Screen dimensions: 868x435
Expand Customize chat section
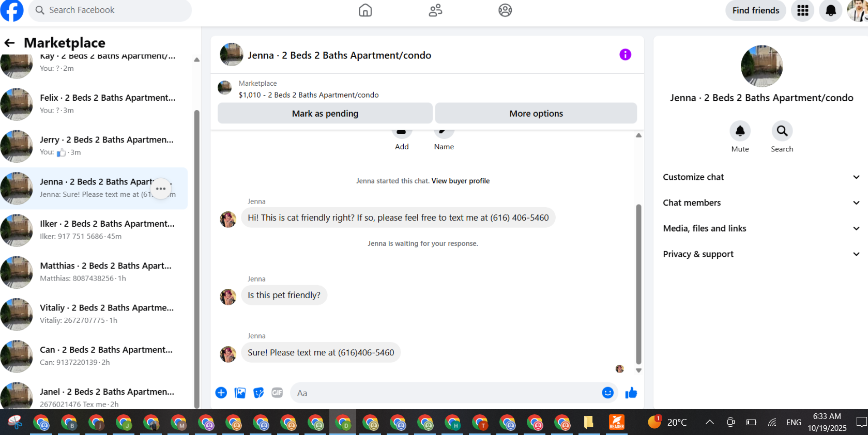(x=761, y=177)
